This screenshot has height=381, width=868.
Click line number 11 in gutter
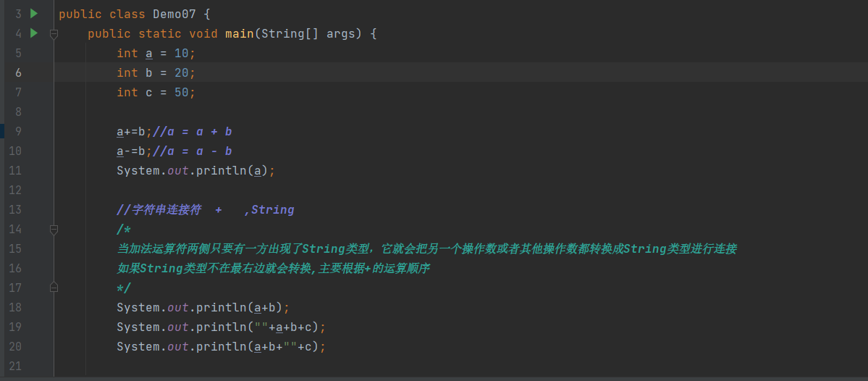(x=16, y=170)
